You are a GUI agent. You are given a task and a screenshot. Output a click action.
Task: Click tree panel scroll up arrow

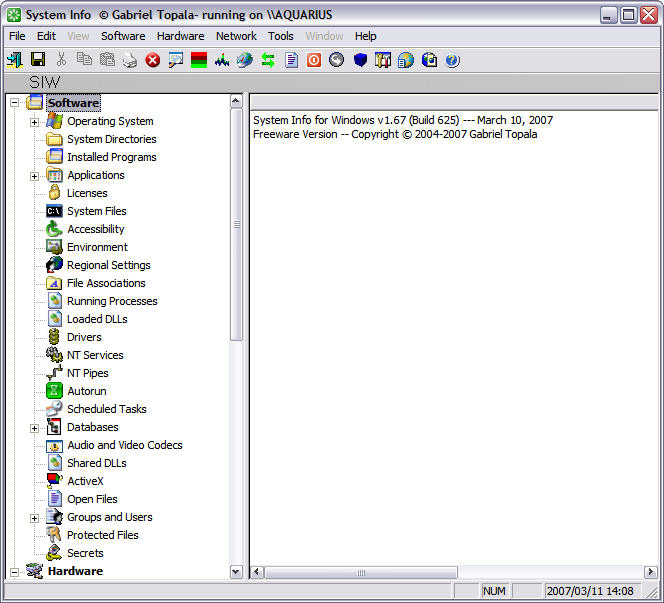236,101
